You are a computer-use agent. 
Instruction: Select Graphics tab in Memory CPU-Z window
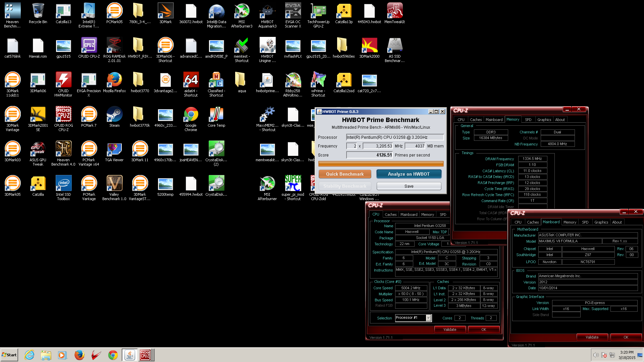pyautogui.click(x=544, y=120)
